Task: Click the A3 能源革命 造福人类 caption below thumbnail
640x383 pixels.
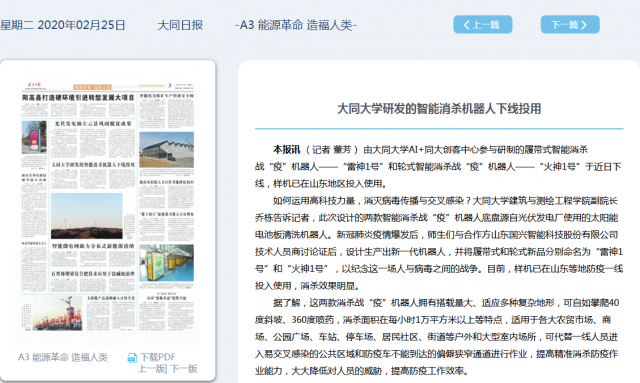Action: click(63, 357)
